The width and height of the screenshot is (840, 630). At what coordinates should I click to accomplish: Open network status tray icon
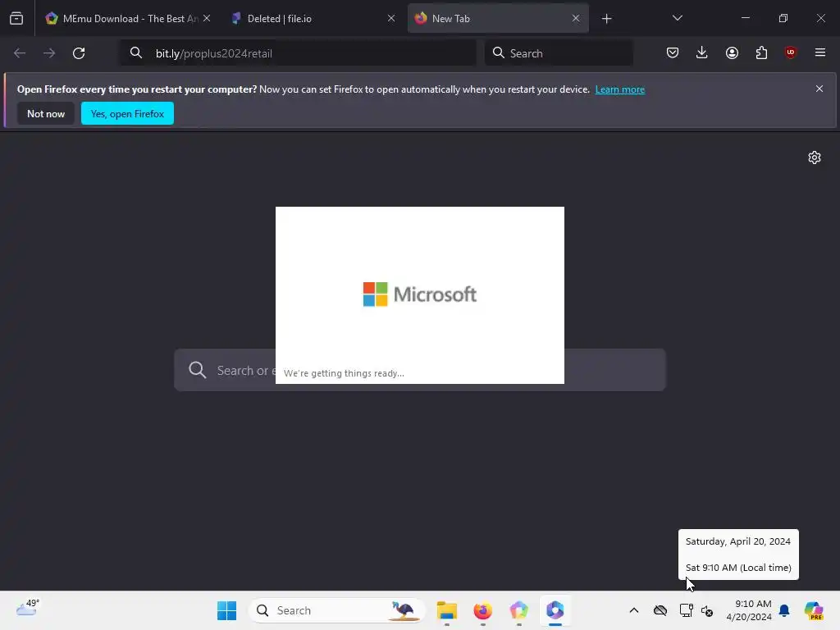click(x=686, y=610)
